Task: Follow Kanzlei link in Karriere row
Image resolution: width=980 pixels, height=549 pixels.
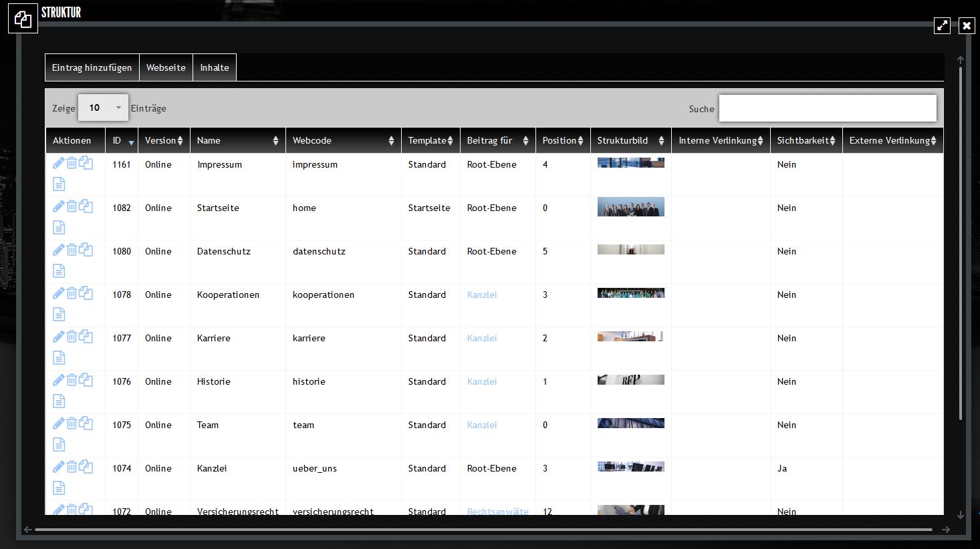Action: pyautogui.click(x=482, y=338)
